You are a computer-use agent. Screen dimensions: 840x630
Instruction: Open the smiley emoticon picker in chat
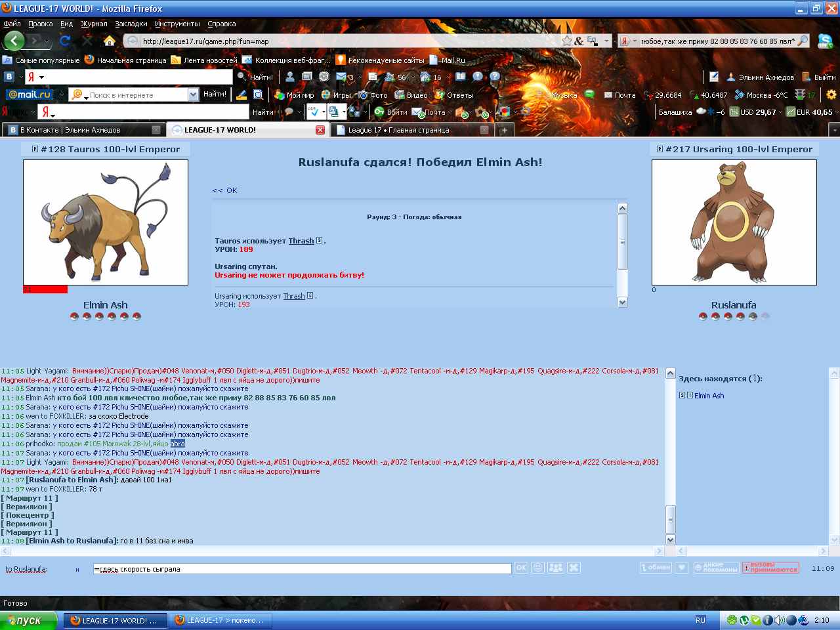[538, 568]
